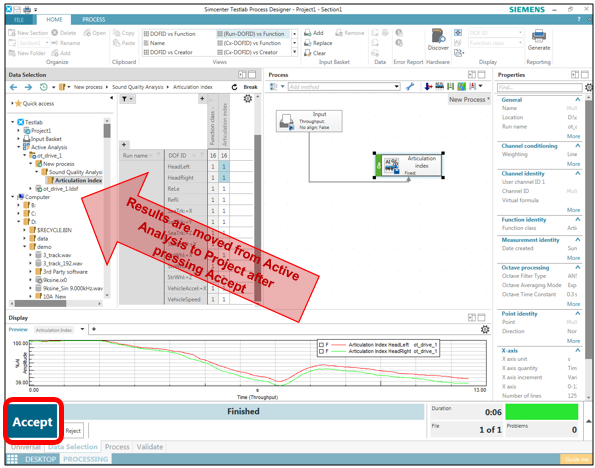The width and height of the screenshot is (595, 468).
Task: Toggle the Articulation Index HeadLeft legend checkbox
Action: (x=321, y=345)
